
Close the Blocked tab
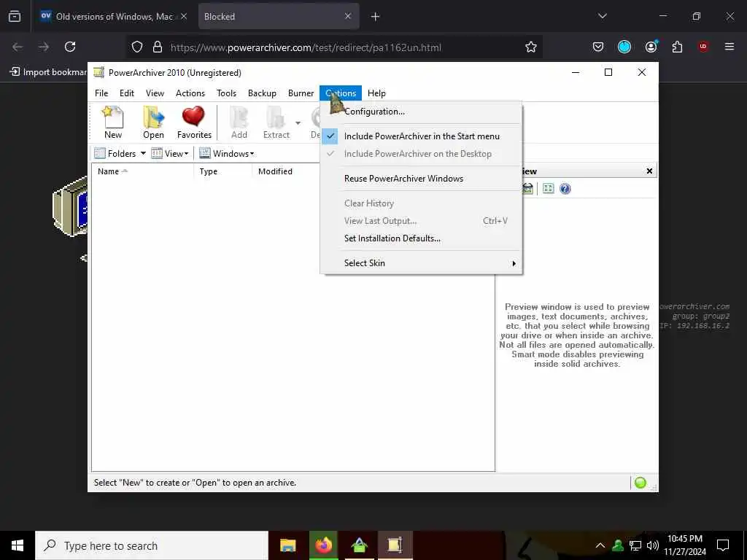(x=348, y=16)
